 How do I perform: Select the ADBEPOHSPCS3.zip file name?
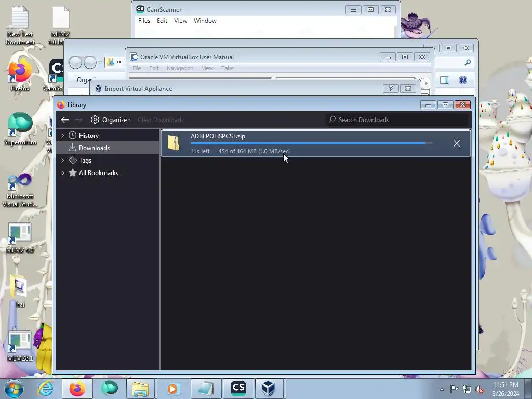pyautogui.click(x=218, y=136)
